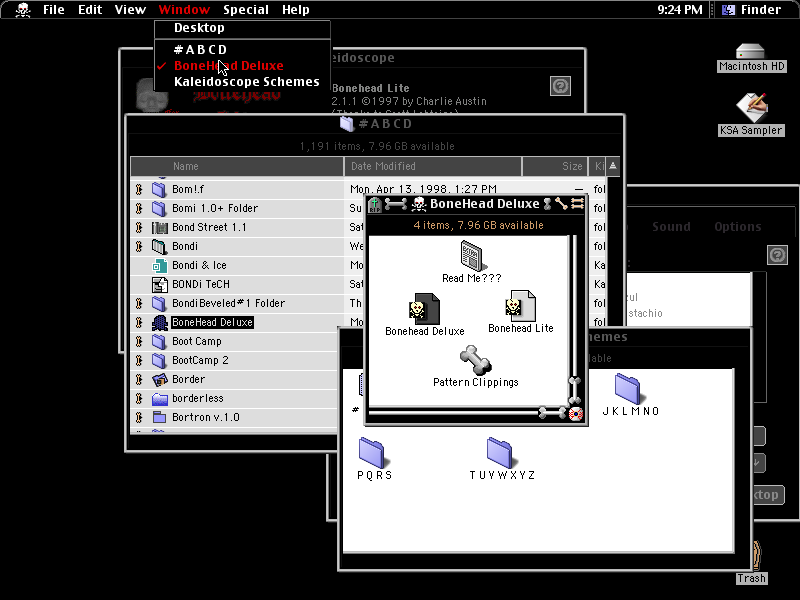Click the borderless folder icon in the list

pyautogui.click(x=160, y=398)
